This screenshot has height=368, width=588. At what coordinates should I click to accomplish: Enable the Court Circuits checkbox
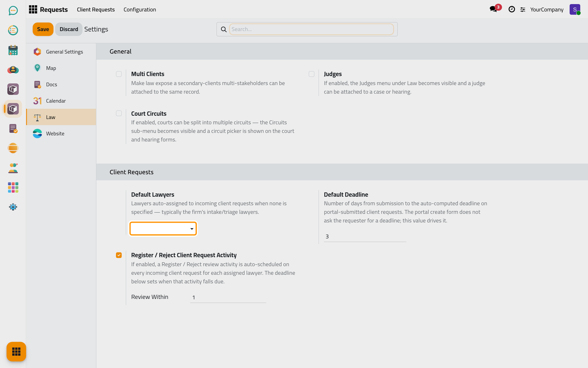coord(119,113)
